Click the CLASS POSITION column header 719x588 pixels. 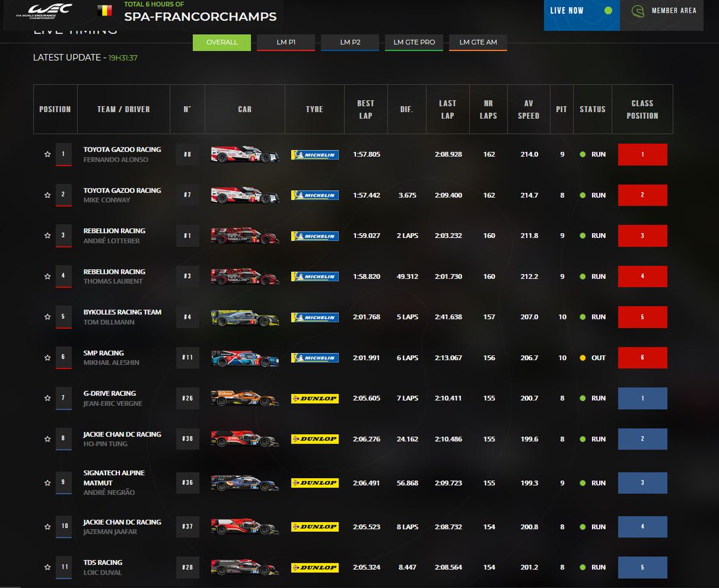[x=642, y=109]
